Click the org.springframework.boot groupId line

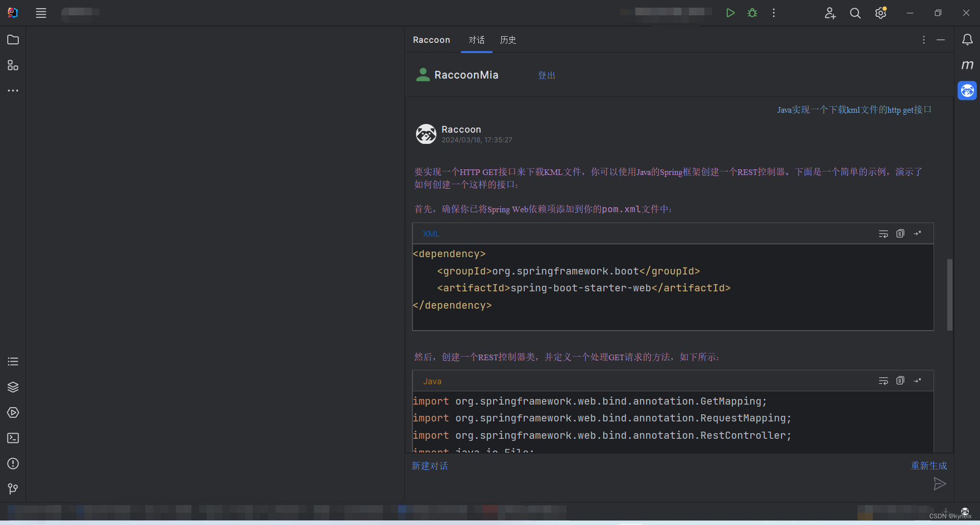pos(569,271)
